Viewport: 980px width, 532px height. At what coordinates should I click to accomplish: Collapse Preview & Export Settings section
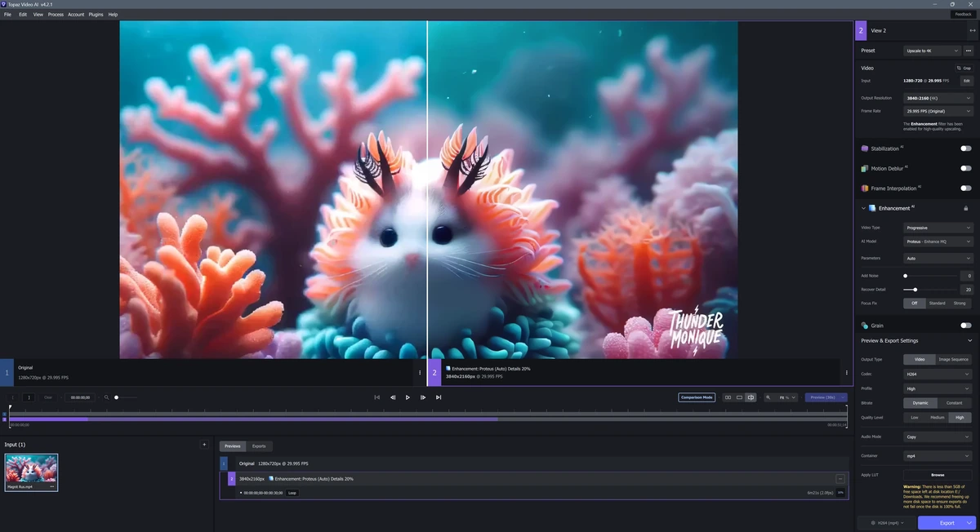pos(969,341)
